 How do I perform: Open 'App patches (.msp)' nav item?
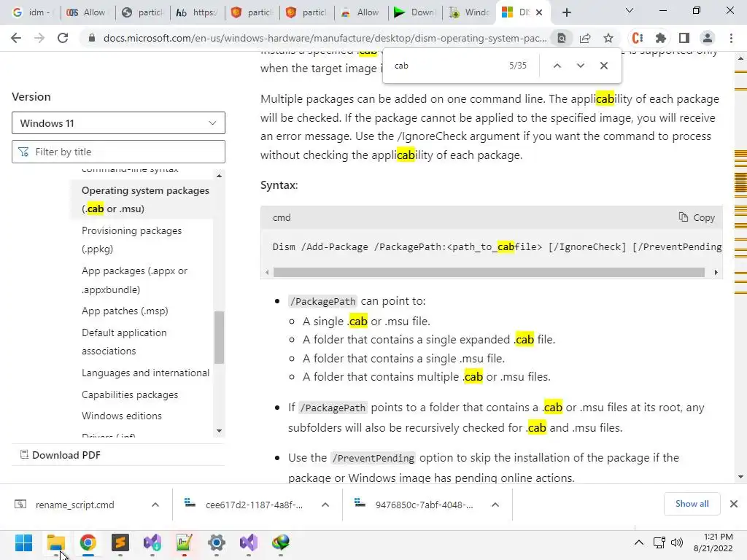point(125,311)
